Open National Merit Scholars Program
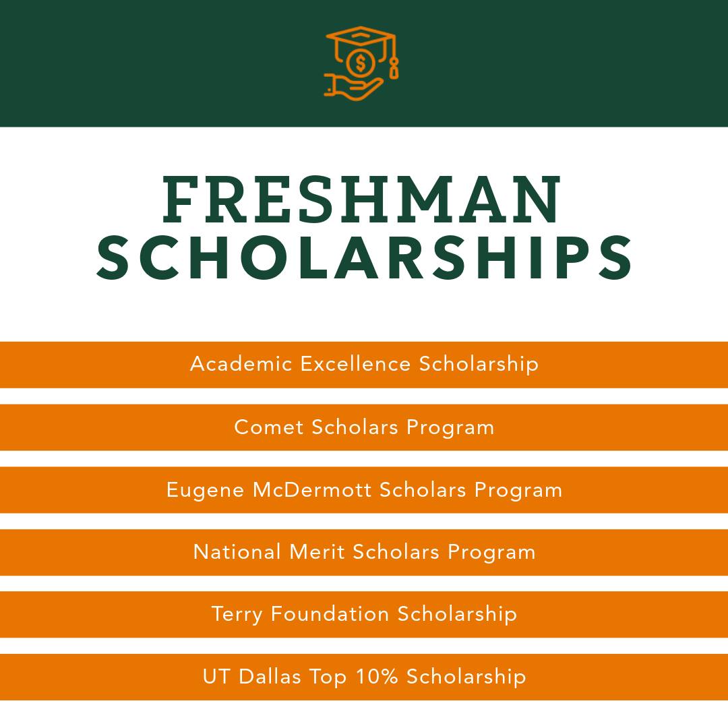The height and width of the screenshot is (728, 728). pyautogui.click(x=364, y=552)
